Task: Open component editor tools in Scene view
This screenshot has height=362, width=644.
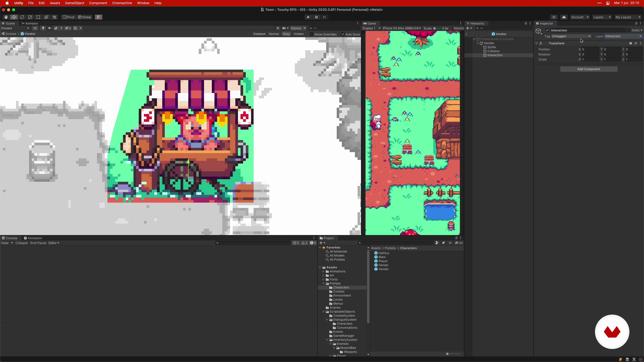Action: point(278,28)
